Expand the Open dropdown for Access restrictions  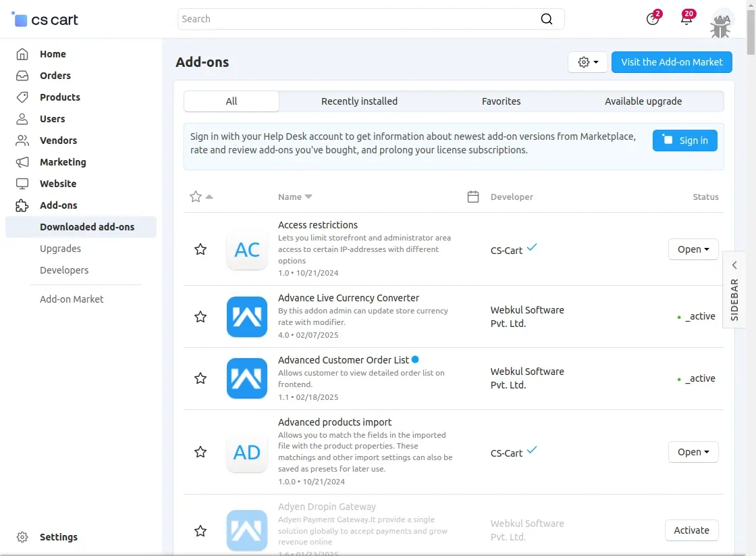point(693,249)
